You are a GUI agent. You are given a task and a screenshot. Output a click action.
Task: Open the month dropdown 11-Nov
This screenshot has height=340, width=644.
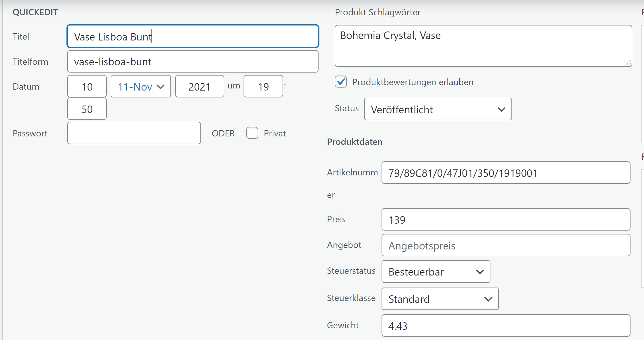(x=141, y=86)
